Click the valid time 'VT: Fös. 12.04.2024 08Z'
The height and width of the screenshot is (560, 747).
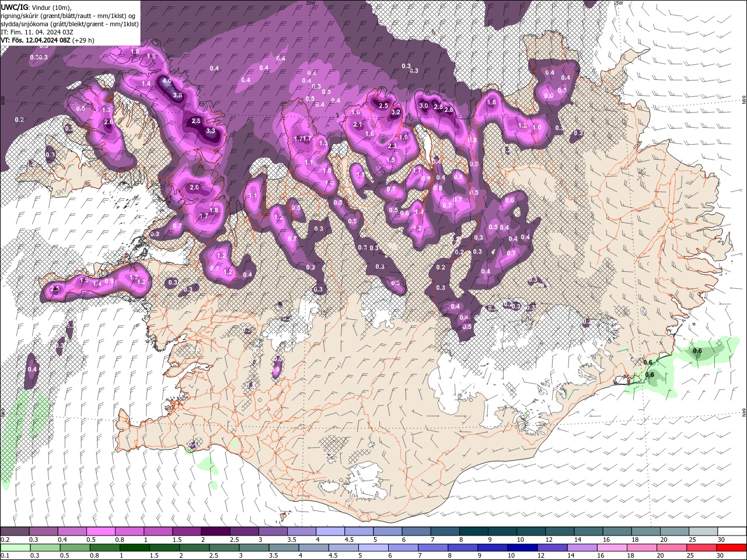click(36, 40)
